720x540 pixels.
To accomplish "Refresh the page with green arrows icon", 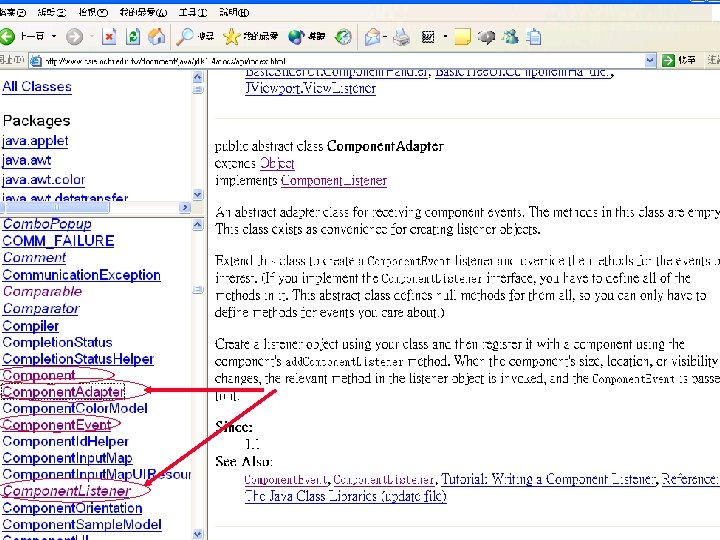I will point(133,36).
